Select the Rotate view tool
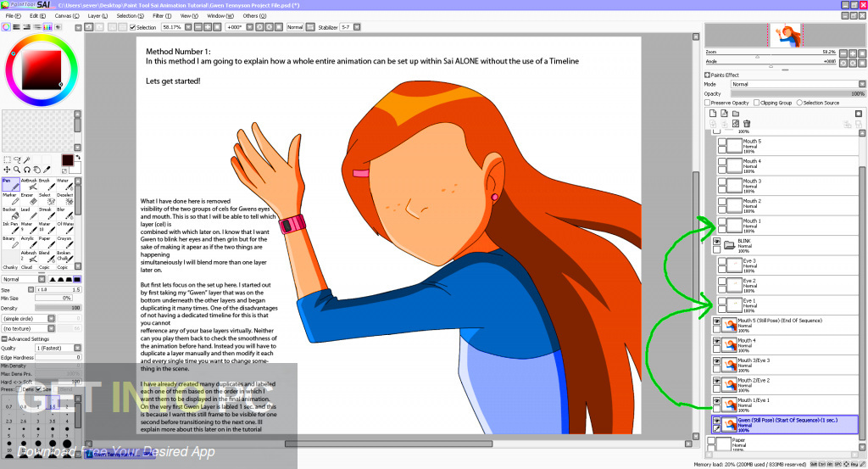 coord(26,170)
